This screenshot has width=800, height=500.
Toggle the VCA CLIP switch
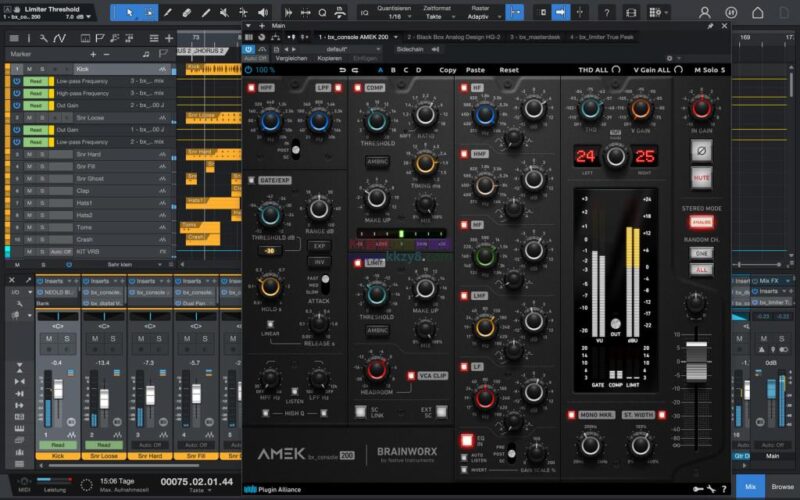point(411,376)
